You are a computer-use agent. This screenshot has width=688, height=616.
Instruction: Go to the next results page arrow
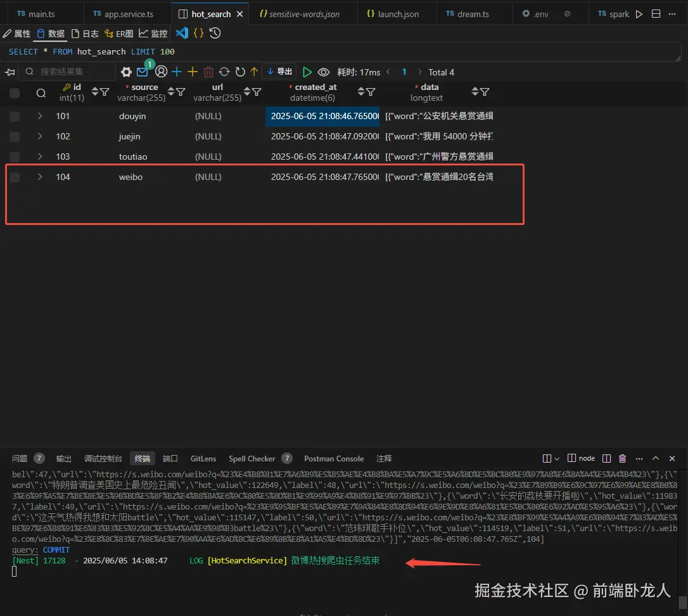pos(419,72)
